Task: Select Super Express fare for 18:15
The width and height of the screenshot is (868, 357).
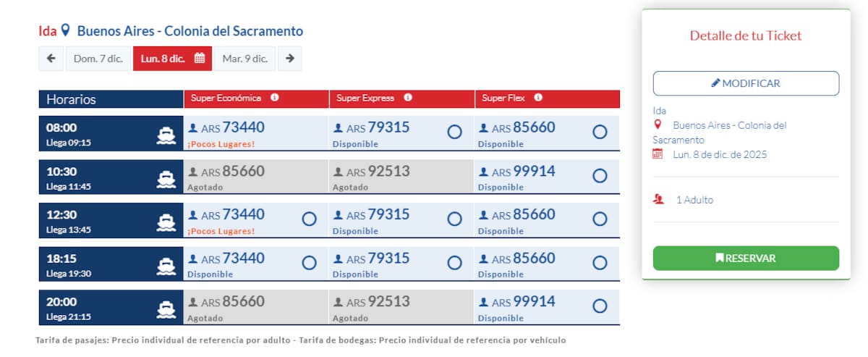Action: coord(454,263)
